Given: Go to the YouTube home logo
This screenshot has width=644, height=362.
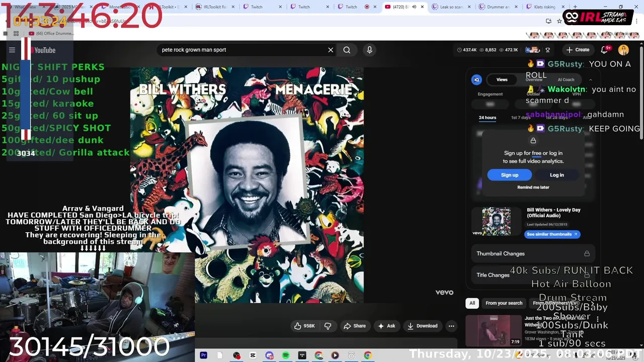Looking at the screenshot, I should pos(44,50).
